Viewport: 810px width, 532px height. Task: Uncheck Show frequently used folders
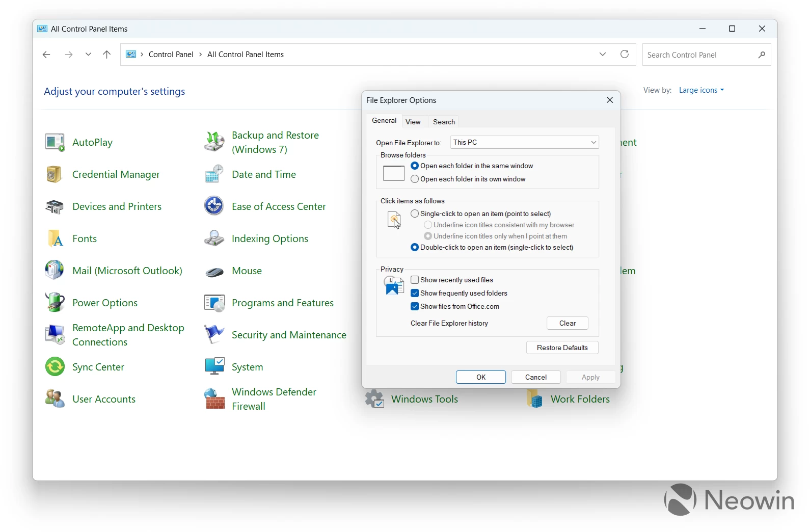[x=415, y=293]
